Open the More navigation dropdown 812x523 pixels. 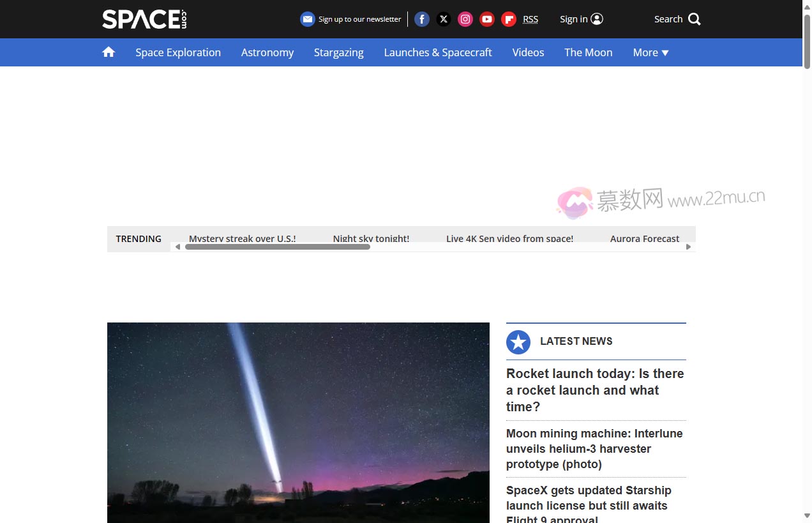(x=650, y=52)
